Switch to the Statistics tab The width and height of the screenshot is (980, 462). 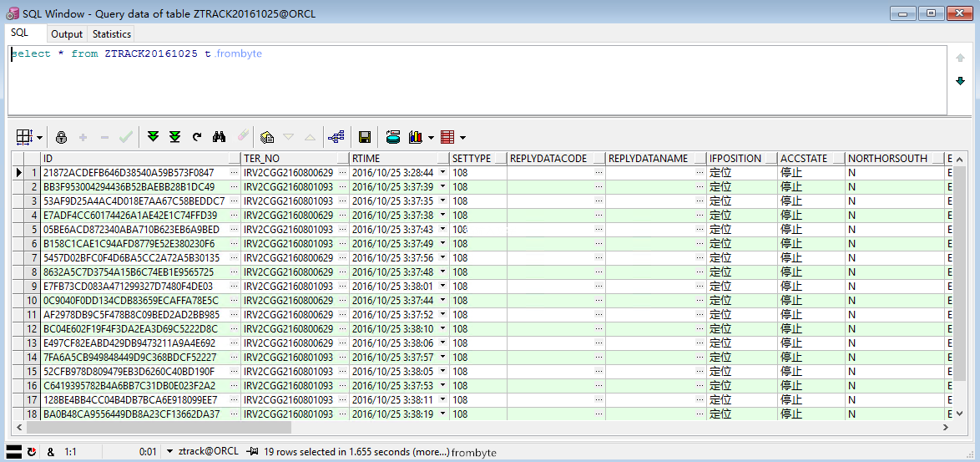click(112, 34)
